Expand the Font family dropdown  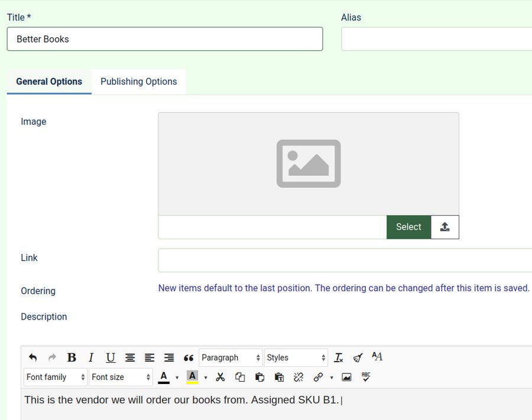[x=56, y=377]
